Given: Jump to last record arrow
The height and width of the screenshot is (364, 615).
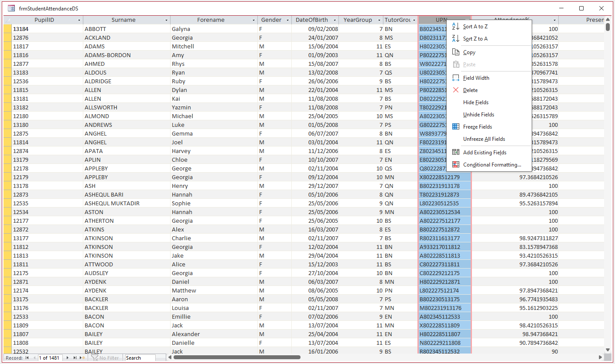Looking at the screenshot, I should pyautogui.click(x=75, y=358).
